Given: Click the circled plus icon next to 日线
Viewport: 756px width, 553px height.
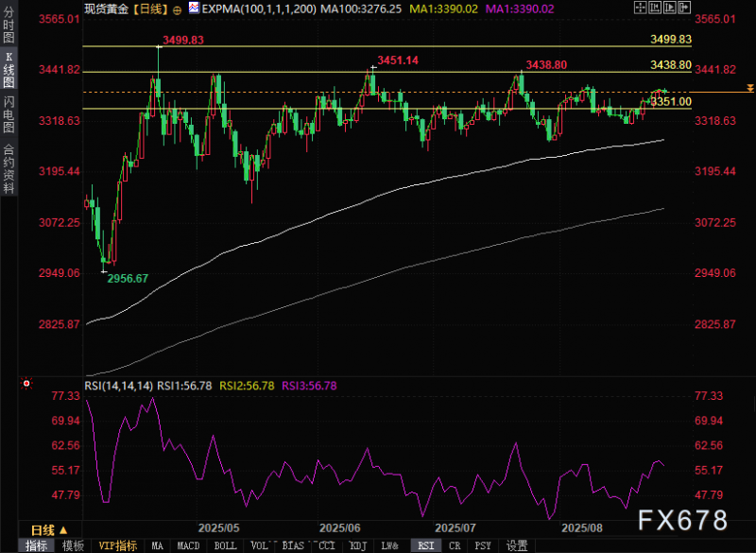Looking at the screenshot, I should 177,9.
